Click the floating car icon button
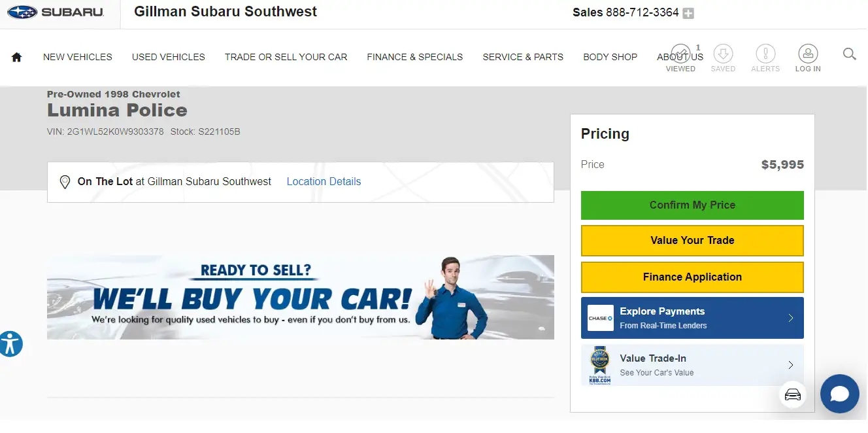Image resolution: width=868 pixels, height=433 pixels. point(792,395)
